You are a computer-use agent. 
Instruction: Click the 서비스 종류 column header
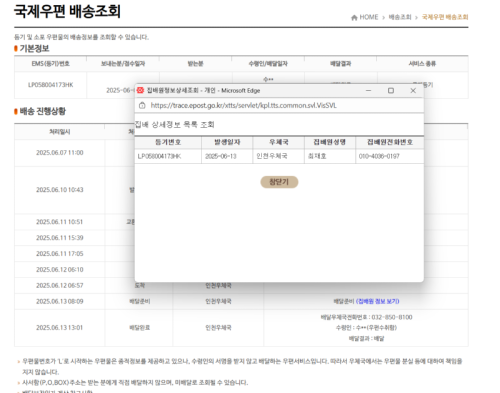pyautogui.click(x=422, y=64)
